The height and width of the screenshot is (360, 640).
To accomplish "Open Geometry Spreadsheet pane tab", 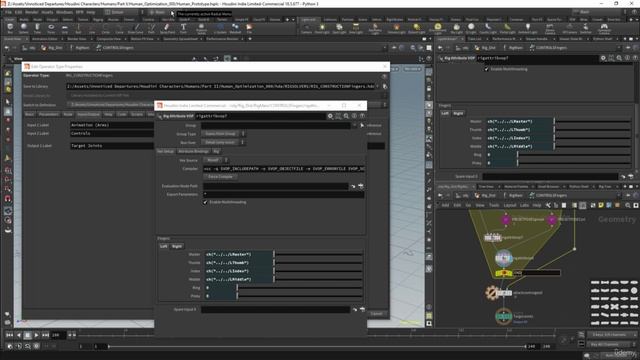I will pos(180,39).
